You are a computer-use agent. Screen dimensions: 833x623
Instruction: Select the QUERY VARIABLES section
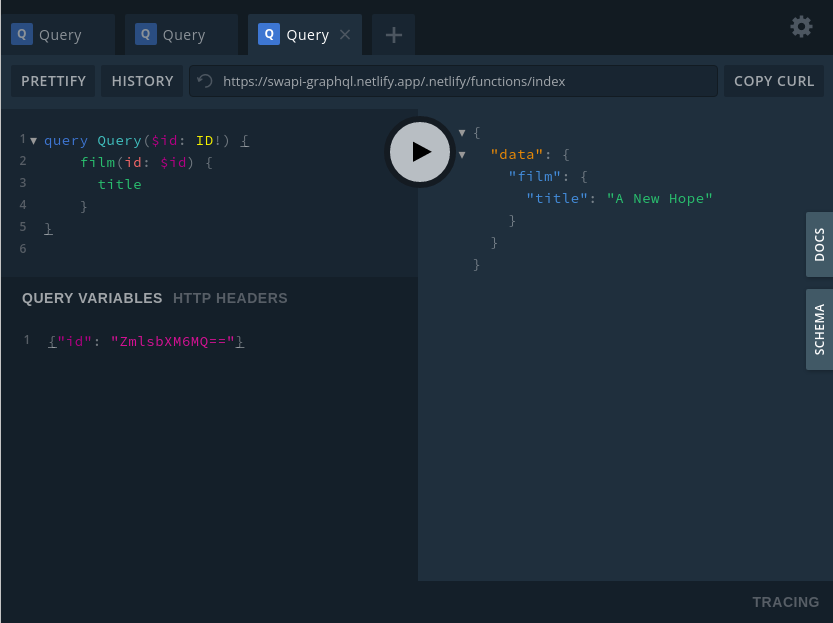[92, 298]
